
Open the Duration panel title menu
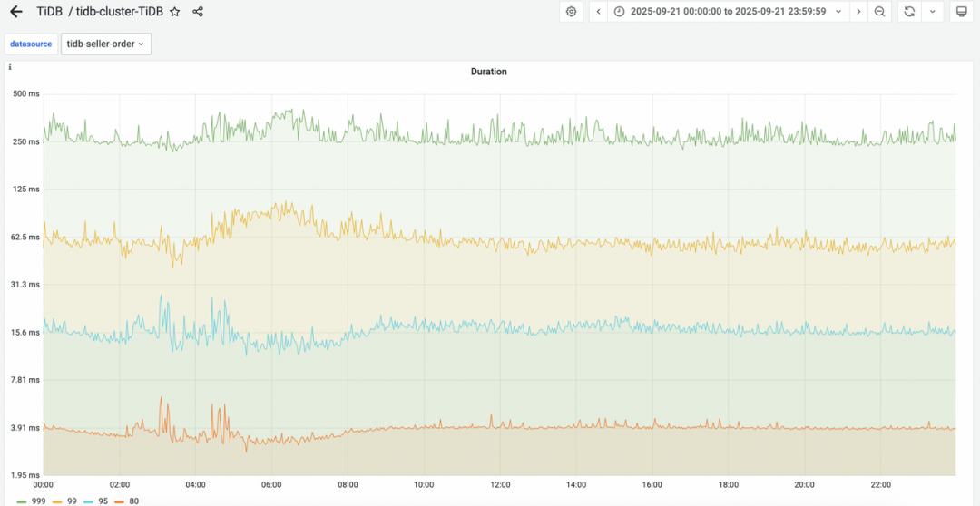click(488, 71)
